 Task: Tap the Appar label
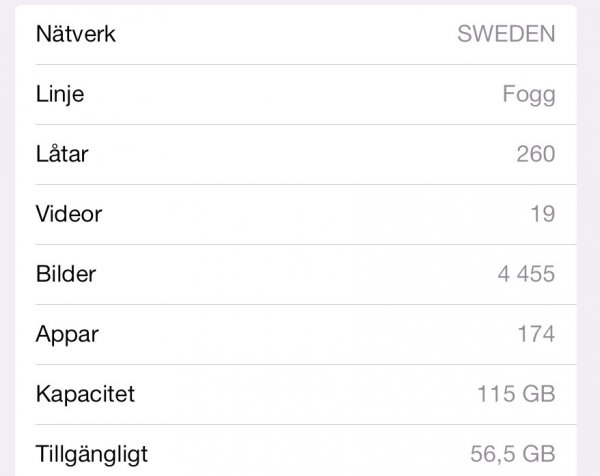tap(68, 333)
